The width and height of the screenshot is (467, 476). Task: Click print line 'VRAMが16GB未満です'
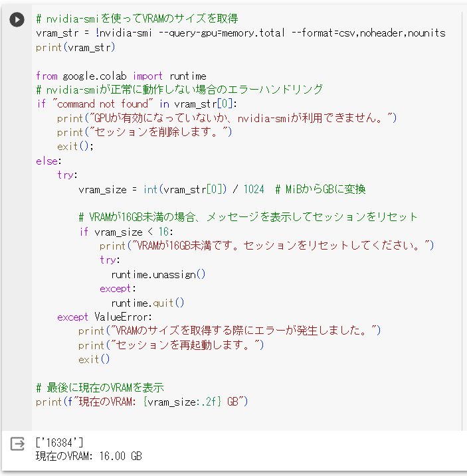[x=267, y=246]
